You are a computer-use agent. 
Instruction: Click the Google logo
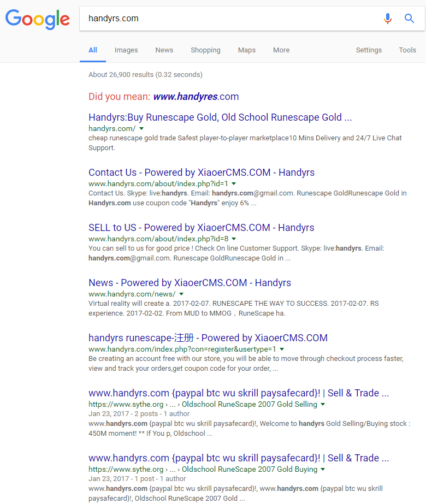(x=37, y=19)
